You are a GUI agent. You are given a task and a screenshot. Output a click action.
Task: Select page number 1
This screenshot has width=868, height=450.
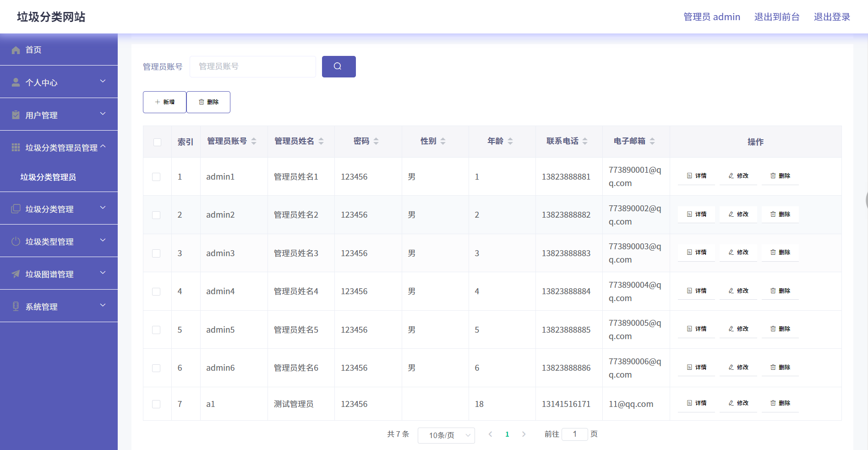click(x=507, y=434)
